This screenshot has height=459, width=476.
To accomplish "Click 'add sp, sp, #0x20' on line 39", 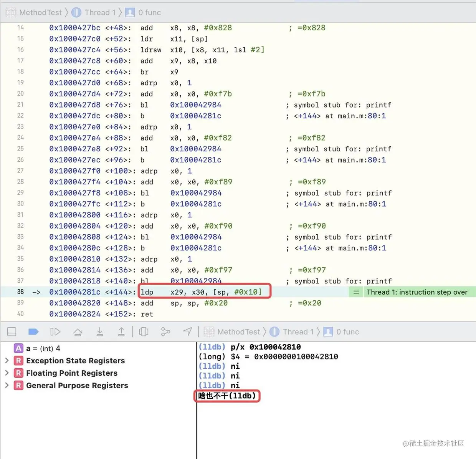I will pyautogui.click(x=184, y=303).
